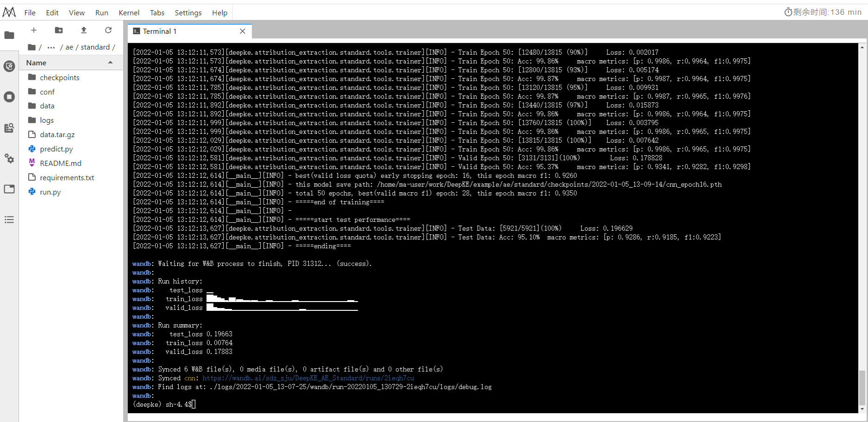Click the ModelArts logo icon

pos(9,13)
